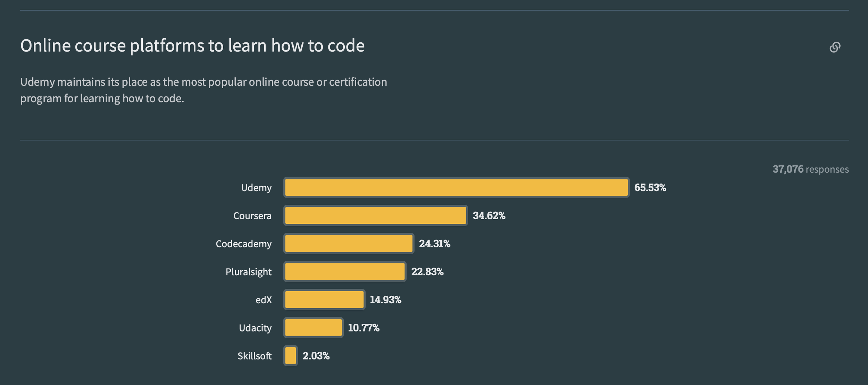Click the 34.62% percentage value

pos(489,216)
